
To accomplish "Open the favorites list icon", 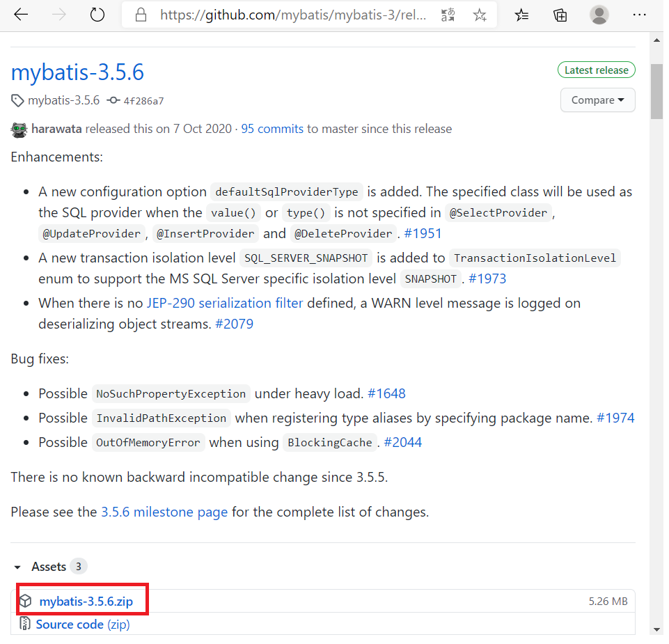I will pos(521,15).
